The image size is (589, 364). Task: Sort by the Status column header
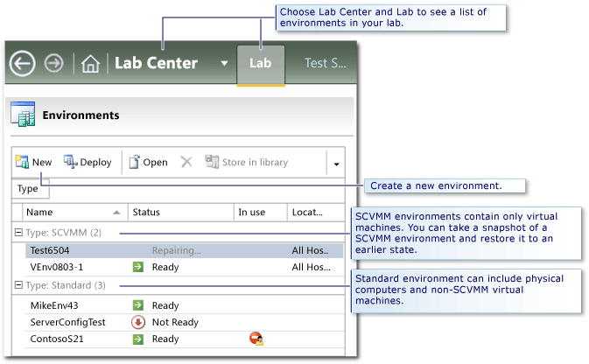click(x=180, y=213)
